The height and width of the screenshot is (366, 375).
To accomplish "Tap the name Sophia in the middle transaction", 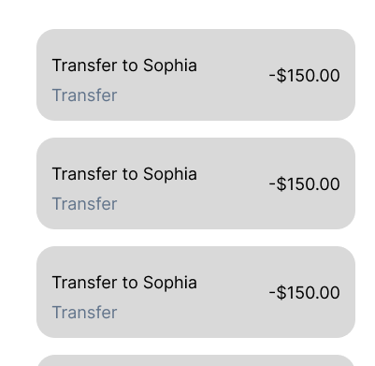I will pyautogui.click(x=170, y=174).
